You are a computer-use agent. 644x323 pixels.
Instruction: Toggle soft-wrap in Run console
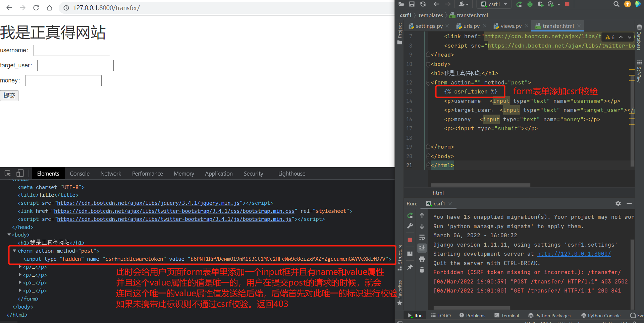point(422,238)
